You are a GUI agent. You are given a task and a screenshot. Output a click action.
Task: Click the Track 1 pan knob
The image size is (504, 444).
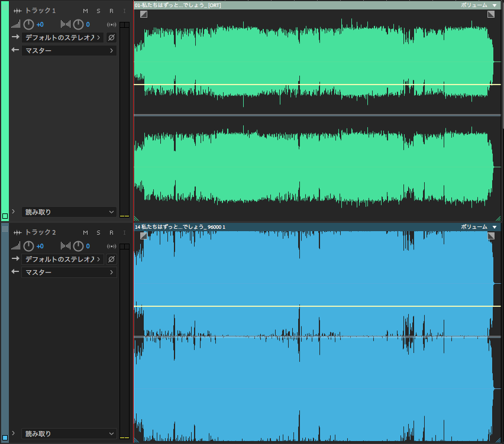coord(78,24)
